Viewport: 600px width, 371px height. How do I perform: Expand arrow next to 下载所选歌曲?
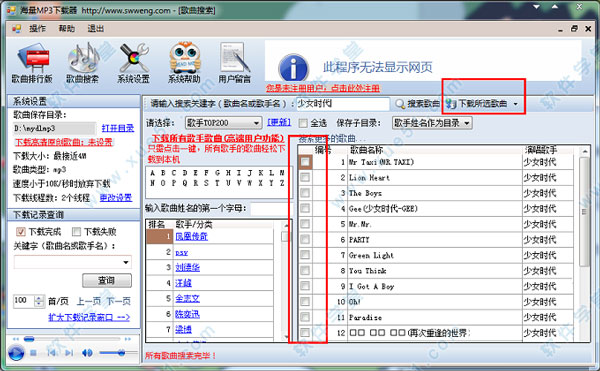tap(515, 104)
